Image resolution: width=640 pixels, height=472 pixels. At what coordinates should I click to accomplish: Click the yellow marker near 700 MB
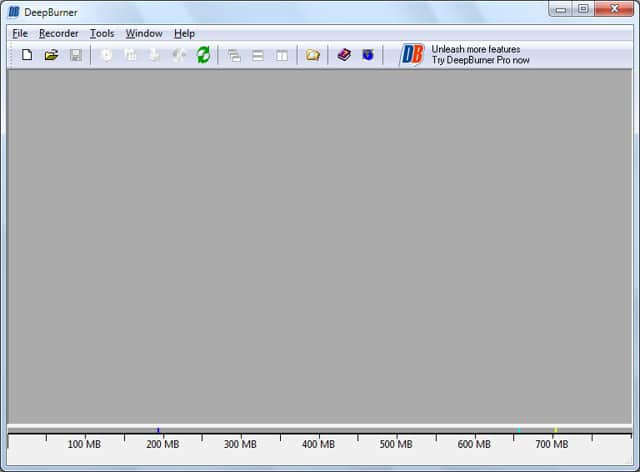tap(556, 430)
